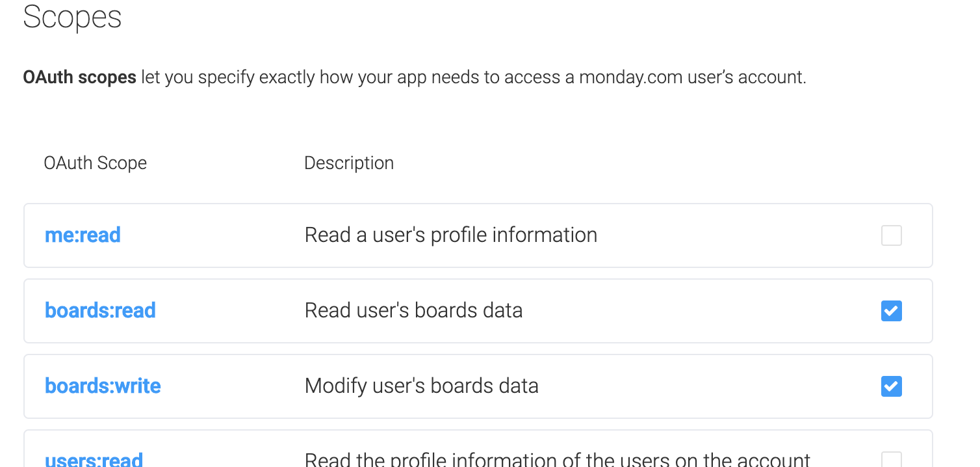Screen dimensions: 980x467
Task: Enable the me:read scope checkbox
Action: pyautogui.click(x=891, y=235)
